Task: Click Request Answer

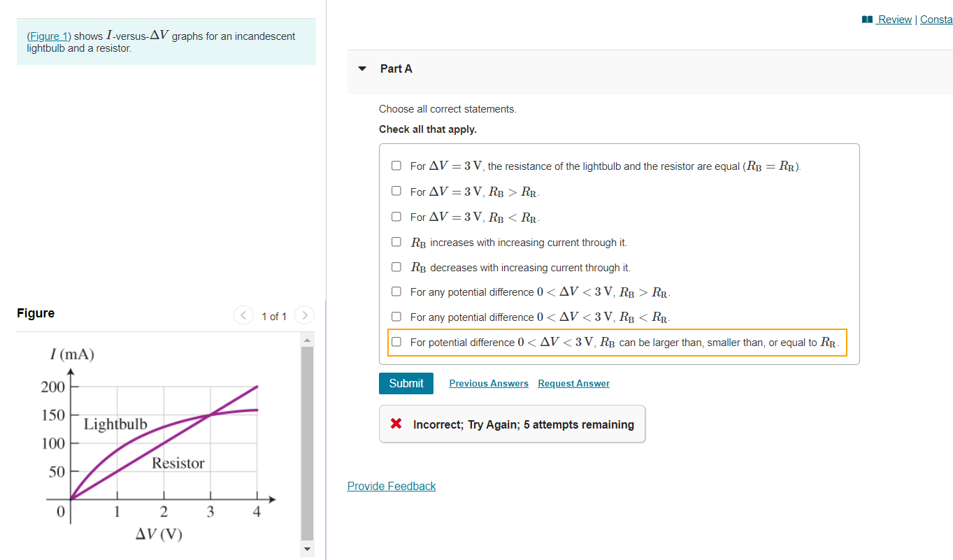Action: click(x=573, y=383)
